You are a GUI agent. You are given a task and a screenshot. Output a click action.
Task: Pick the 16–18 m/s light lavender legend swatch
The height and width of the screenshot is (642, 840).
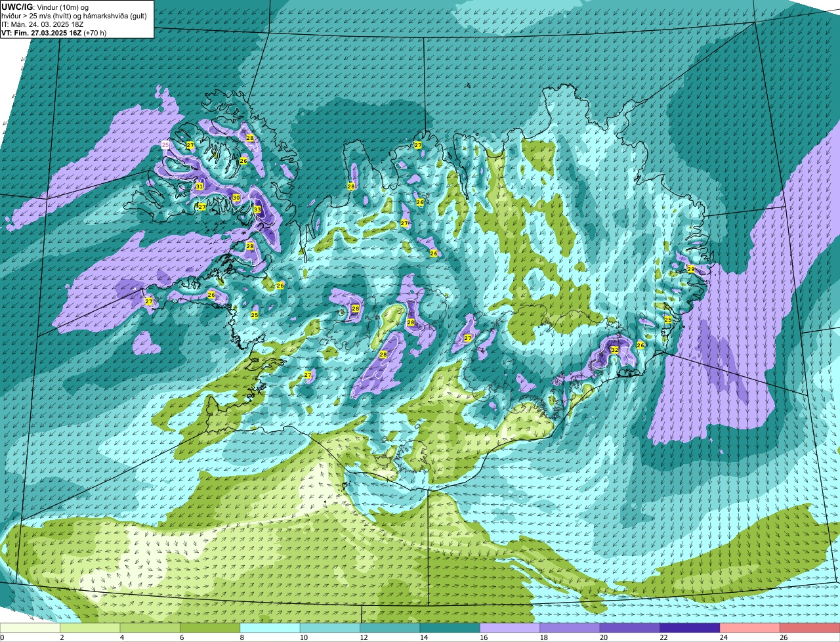[x=510, y=628]
